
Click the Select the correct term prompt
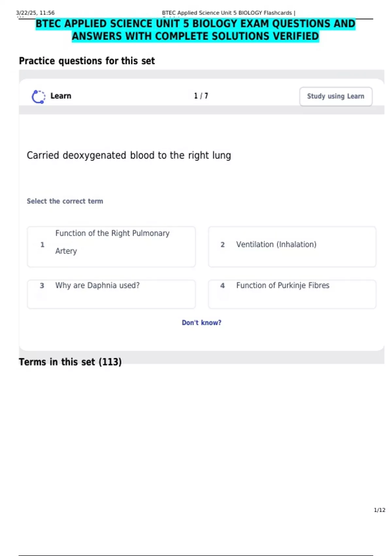(65, 201)
